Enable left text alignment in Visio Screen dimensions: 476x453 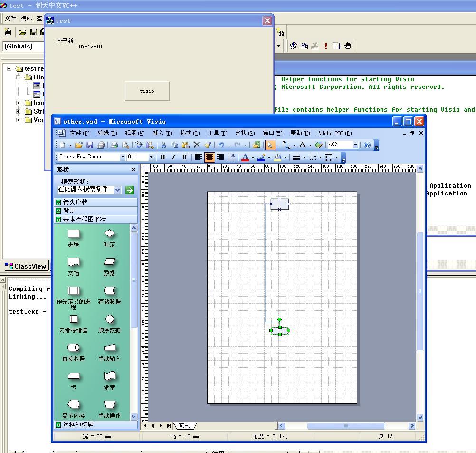198,157
